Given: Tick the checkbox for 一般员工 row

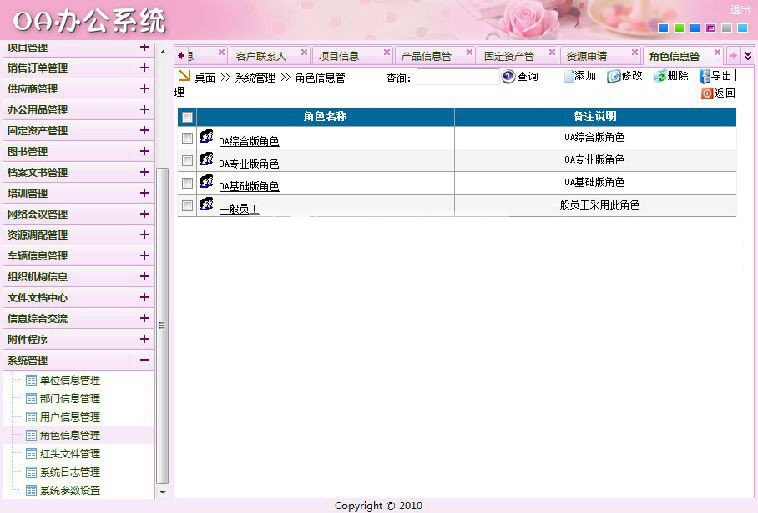Looking at the screenshot, I should 187,205.
